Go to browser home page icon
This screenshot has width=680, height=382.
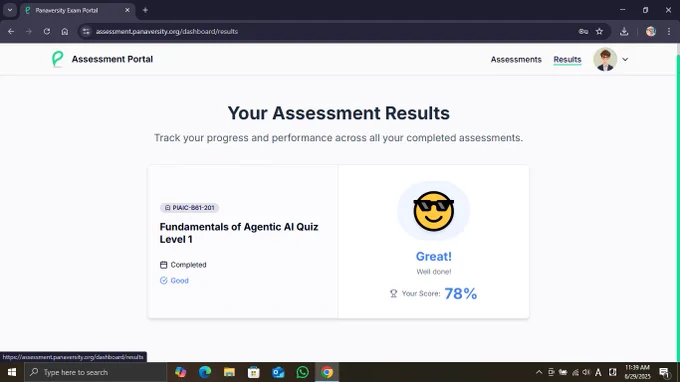pos(65,31)
